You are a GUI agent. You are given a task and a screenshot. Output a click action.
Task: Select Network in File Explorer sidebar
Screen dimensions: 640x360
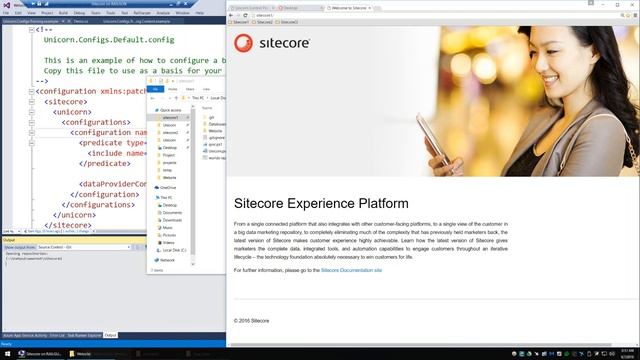165,260
